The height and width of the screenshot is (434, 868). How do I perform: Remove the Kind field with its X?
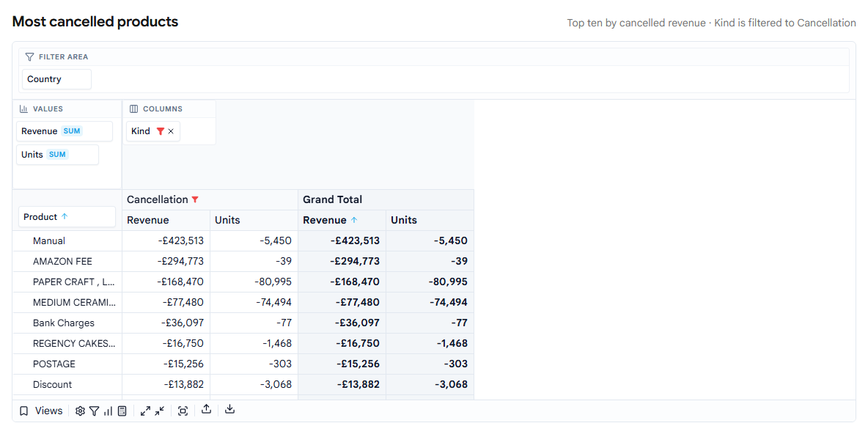point(171,131)
